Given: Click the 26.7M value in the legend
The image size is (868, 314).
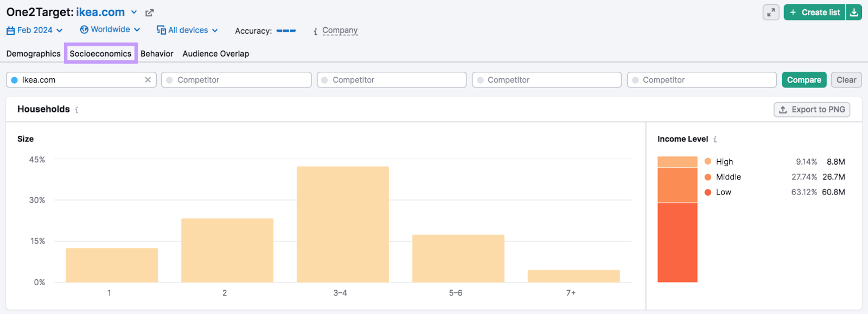Looking at the screenshot, I should tap(833, 177).
